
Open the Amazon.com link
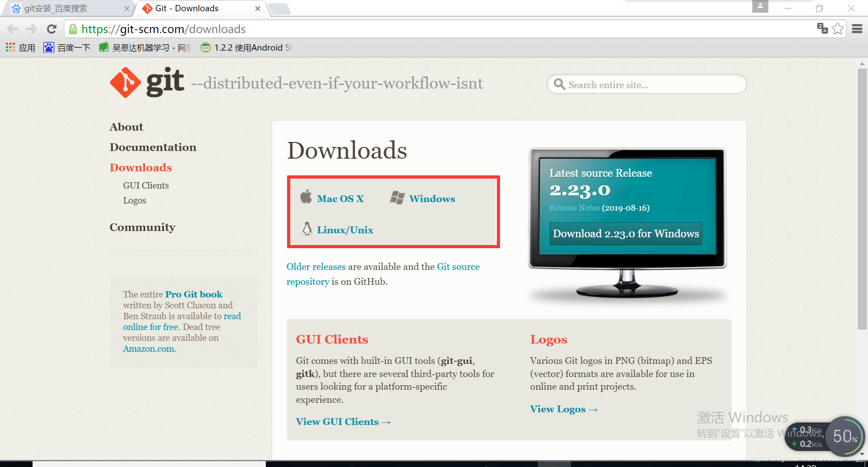point(149,349)
